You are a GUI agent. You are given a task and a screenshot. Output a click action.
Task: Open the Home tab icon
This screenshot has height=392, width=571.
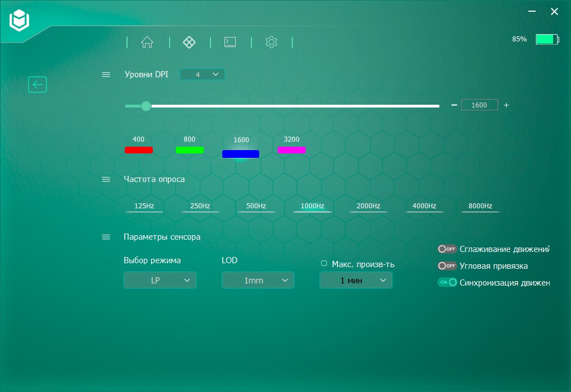147,42
